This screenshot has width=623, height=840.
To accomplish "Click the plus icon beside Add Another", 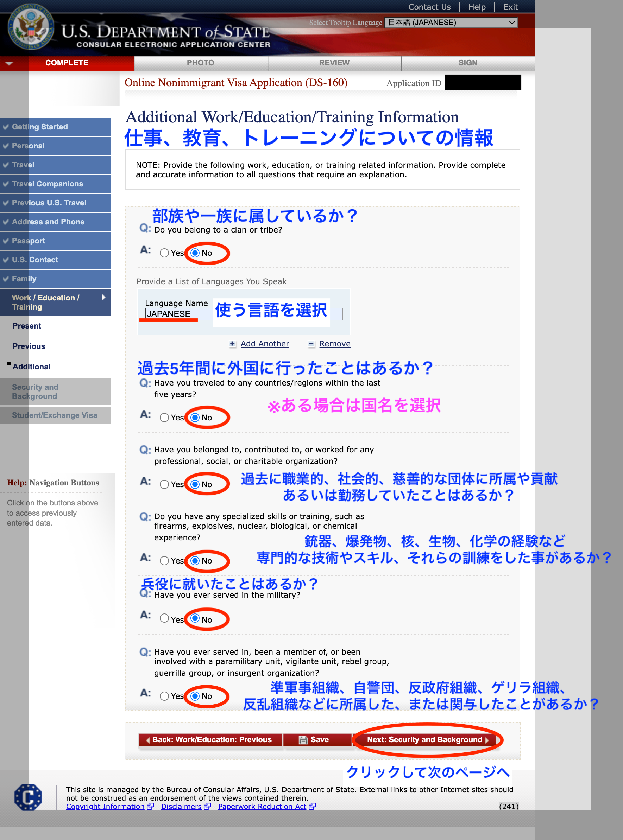I will (x=232, y=344).
